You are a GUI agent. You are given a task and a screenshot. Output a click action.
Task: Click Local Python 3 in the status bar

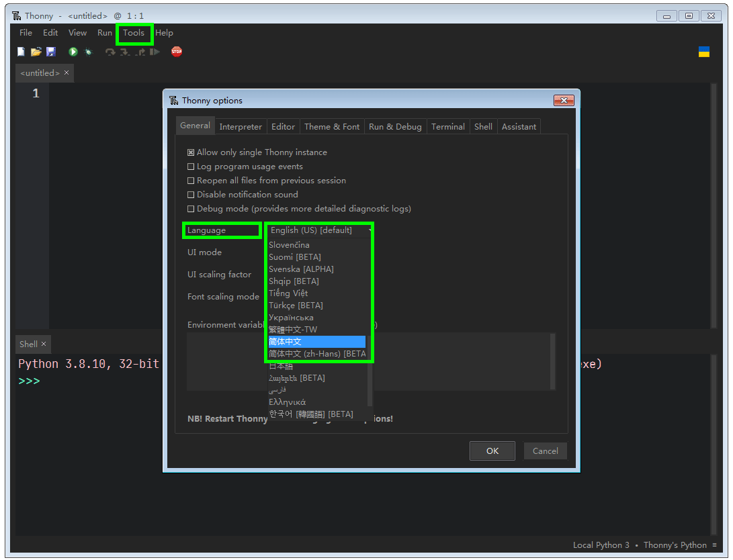pyautogui.click(x=601, y=545)
